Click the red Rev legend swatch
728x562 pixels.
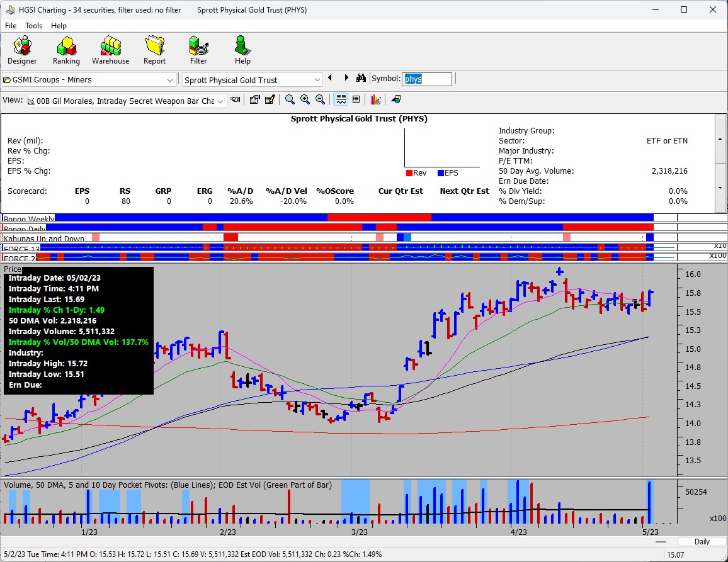[409, 173]
